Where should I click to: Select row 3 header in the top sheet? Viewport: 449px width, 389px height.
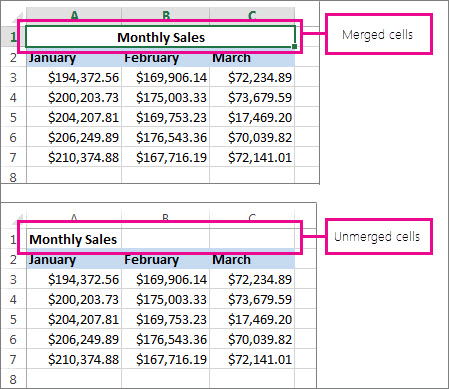click(x=13, y=77)
